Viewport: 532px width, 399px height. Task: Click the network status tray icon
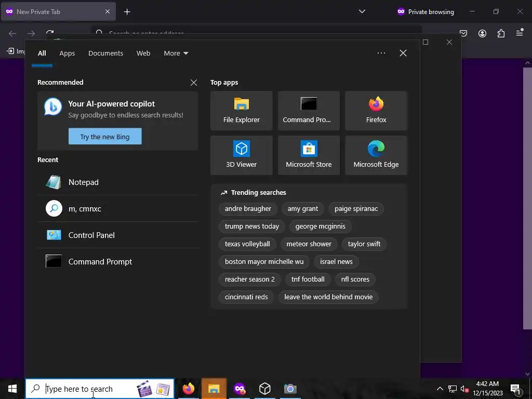coord(453,389)
